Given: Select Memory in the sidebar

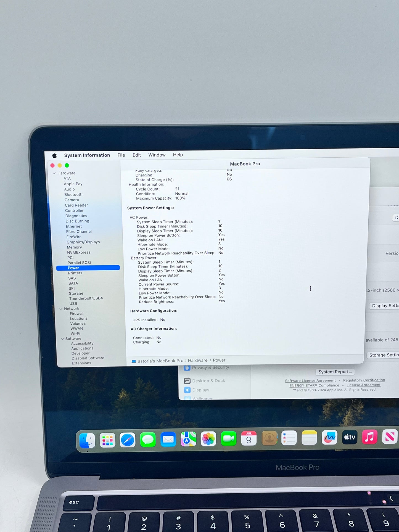Looking at the screenshot, I should [x=74, y=247].
